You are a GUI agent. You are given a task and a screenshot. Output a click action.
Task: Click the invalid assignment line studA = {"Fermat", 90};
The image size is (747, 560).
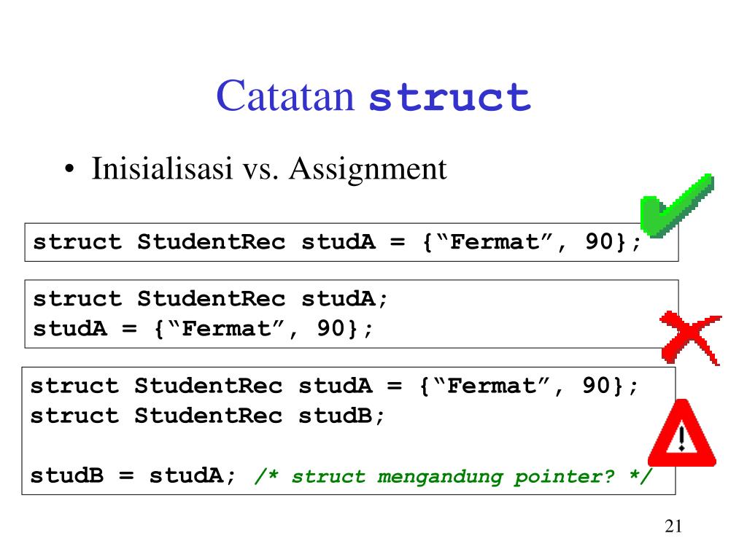coord(203,329)
